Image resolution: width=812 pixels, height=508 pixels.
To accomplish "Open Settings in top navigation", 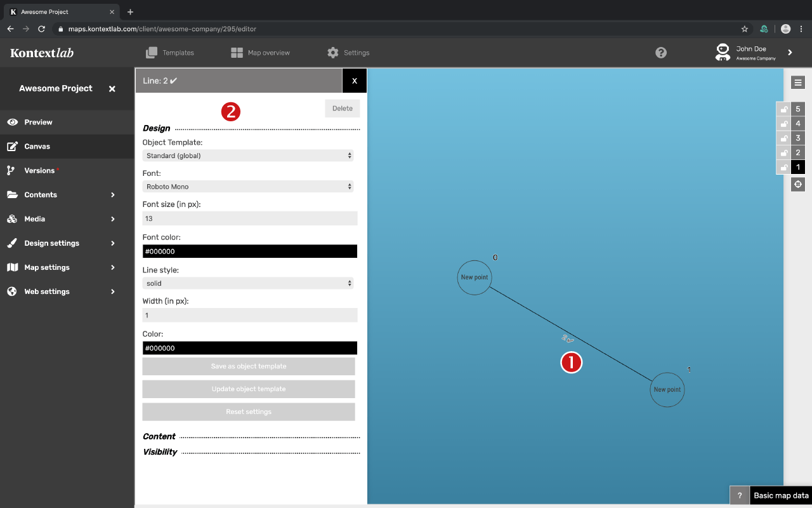I will coord(348,53).
